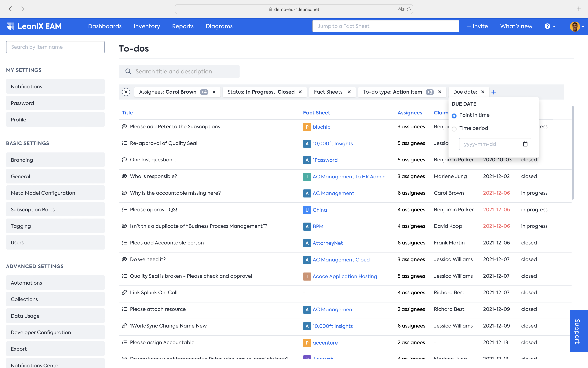
Task: Click the vertical scrollbar of the to-do list
Action: pos(573,153)
